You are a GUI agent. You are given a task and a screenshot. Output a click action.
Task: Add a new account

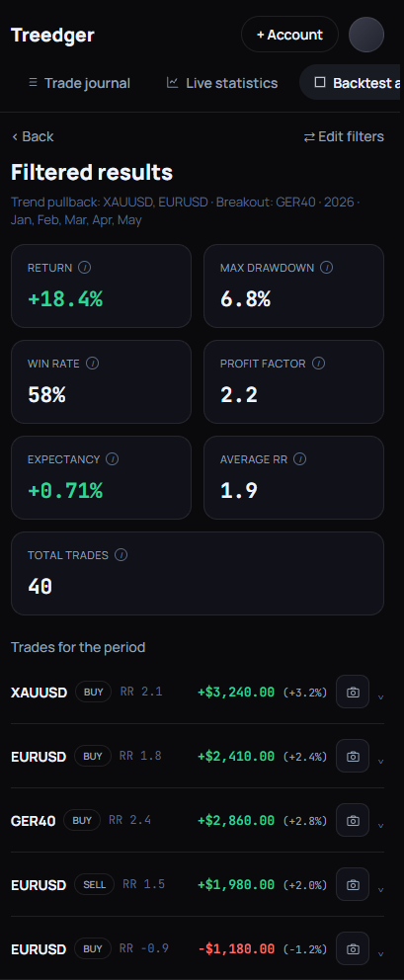(289, 35)
